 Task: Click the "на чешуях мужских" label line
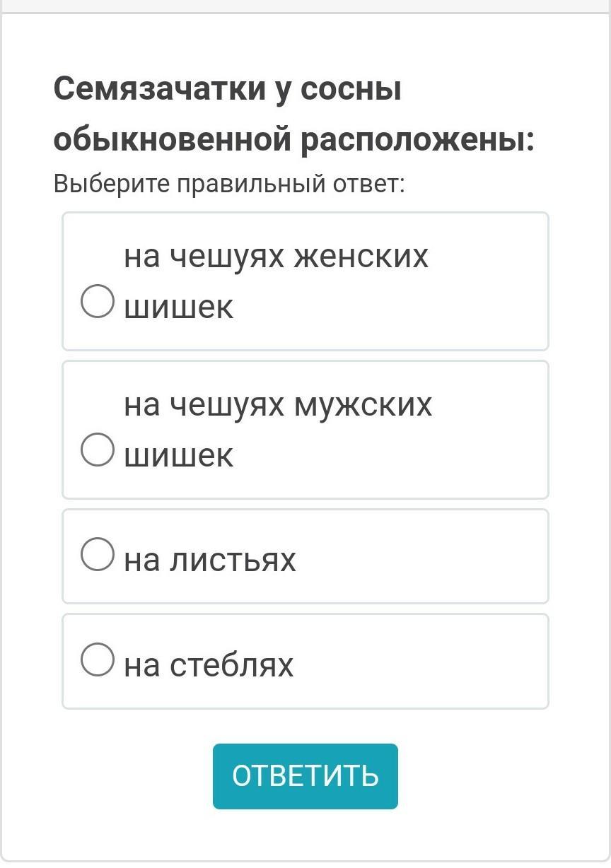click(278, 405)
